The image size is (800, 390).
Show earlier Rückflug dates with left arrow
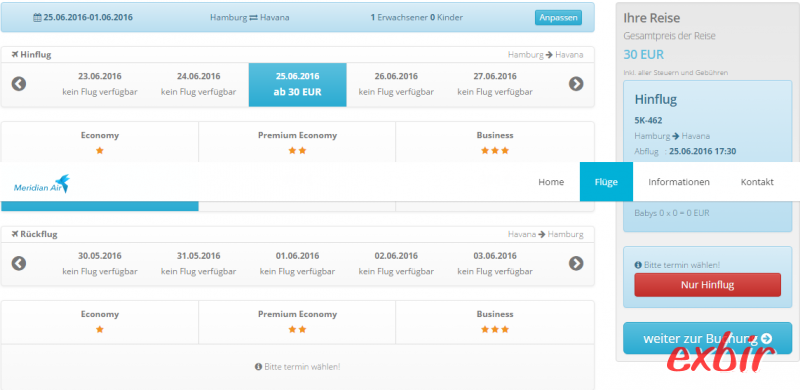tap(19, 263)
